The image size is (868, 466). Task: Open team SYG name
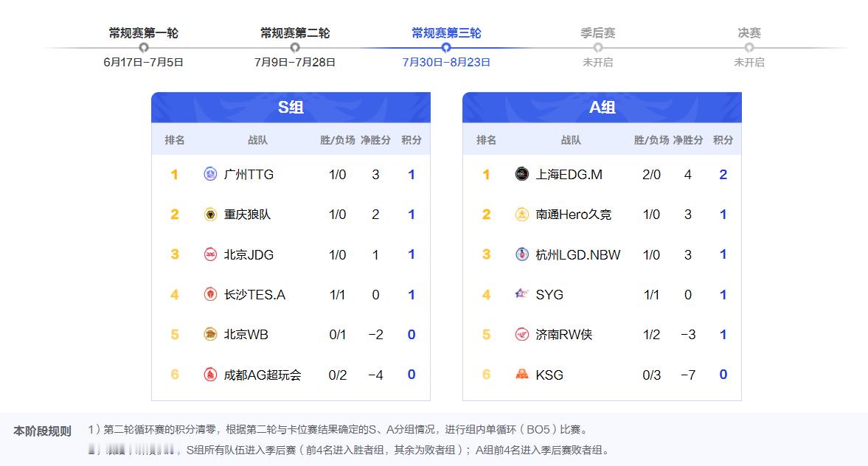(549, 294)
